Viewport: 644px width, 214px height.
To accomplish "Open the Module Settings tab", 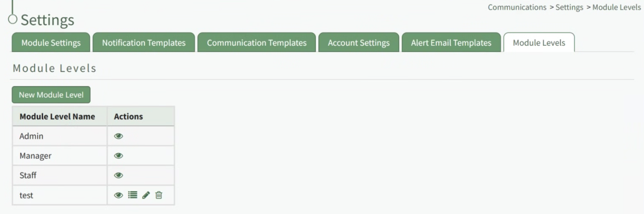I will click(x=51, y=42).
